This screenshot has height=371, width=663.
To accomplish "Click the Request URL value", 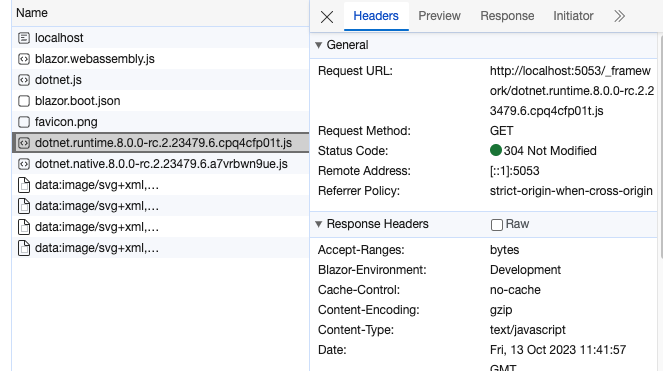I will (x=572, y=91).
